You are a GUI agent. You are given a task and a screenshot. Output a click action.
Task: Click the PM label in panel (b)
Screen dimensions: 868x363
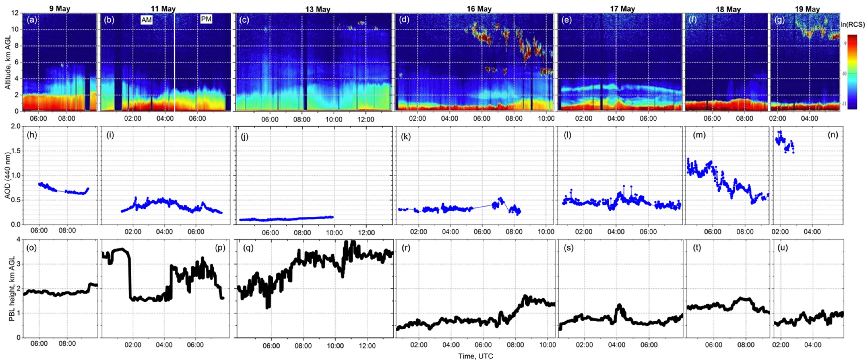pyautogui.click(x=206, y=19)
